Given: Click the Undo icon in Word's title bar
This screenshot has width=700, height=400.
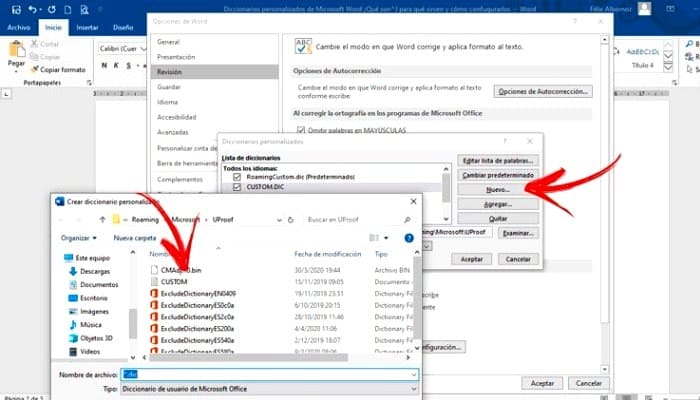Looking at the screenshot, I should point(32,9).
